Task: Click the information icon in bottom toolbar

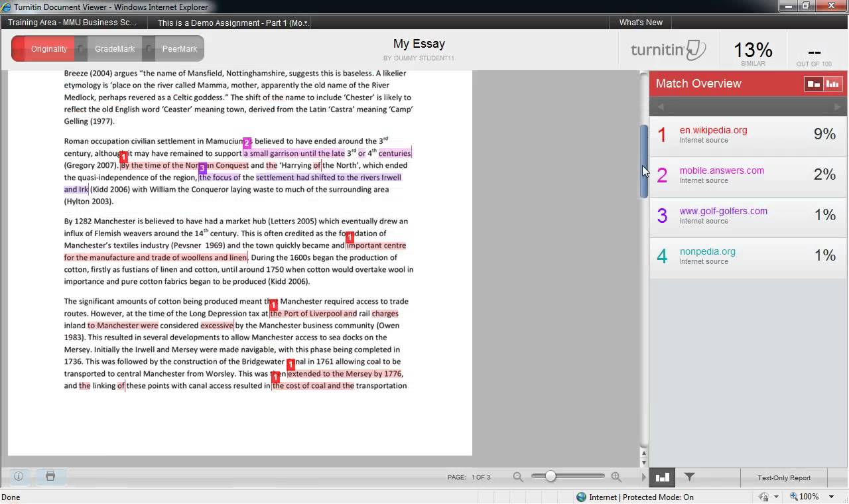Action: coord(19,476)
